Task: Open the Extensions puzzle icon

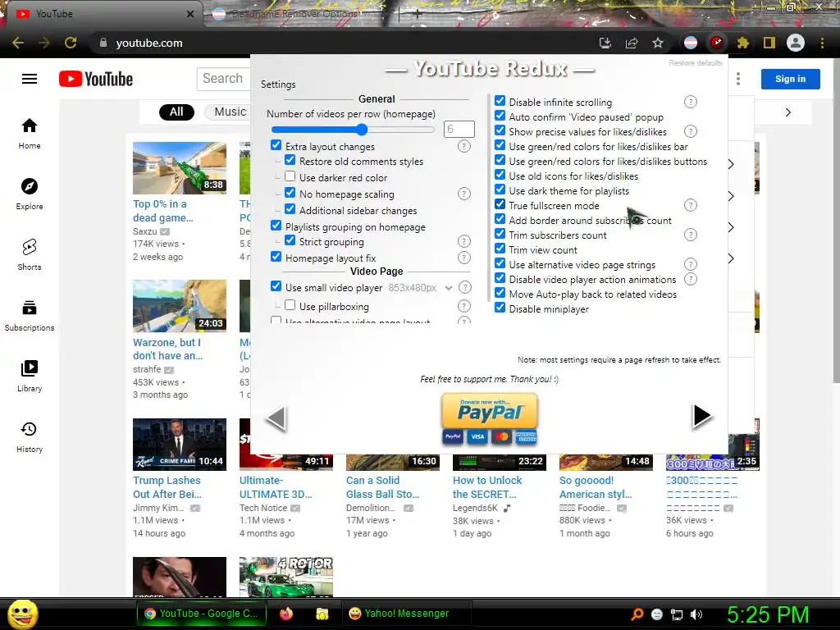Action: [x=742, y=43]
